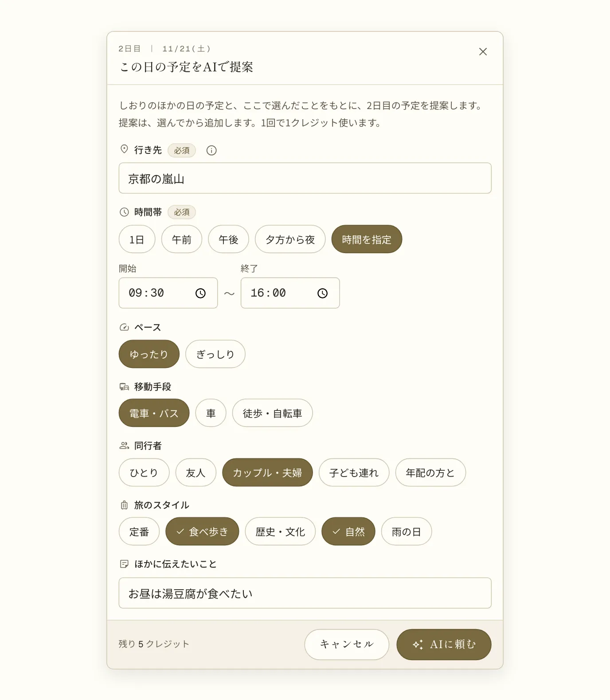Viewport: 610px width, 700px height.
Task: Set the pace to ぎっしり
Action: pos(215,354)
